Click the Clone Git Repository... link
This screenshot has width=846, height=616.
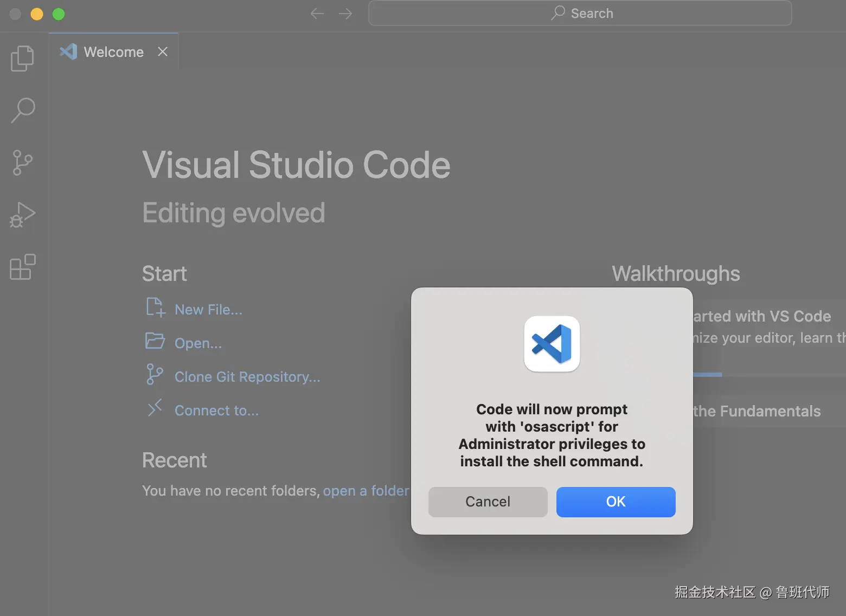click(247, 377)
